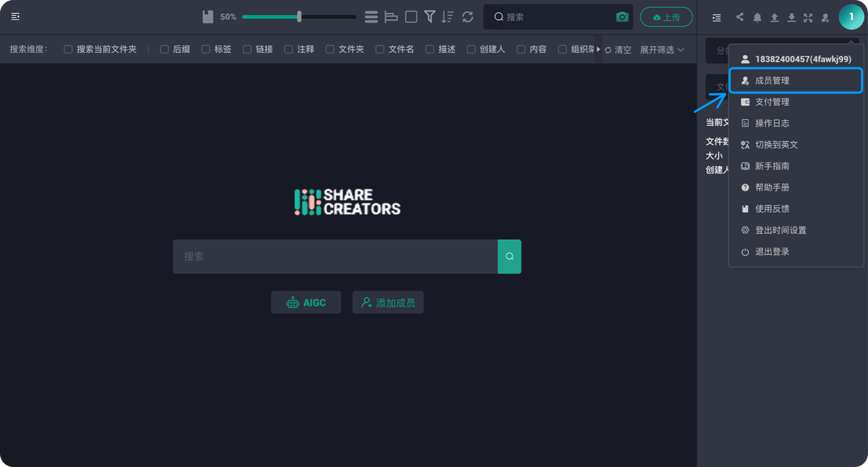This screenshot has width=868, height=467.
Task: Click the 大小 label in right panel
Action: [714, 156]
